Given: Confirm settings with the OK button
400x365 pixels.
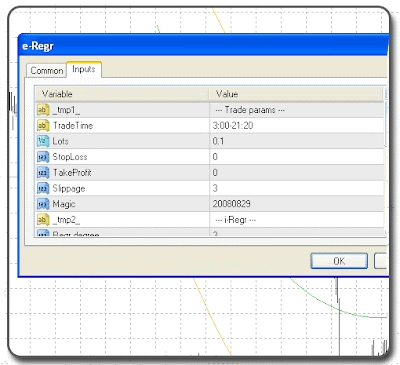Looking at the screenshot, I should pyautogui.click(x=339, y=261).
